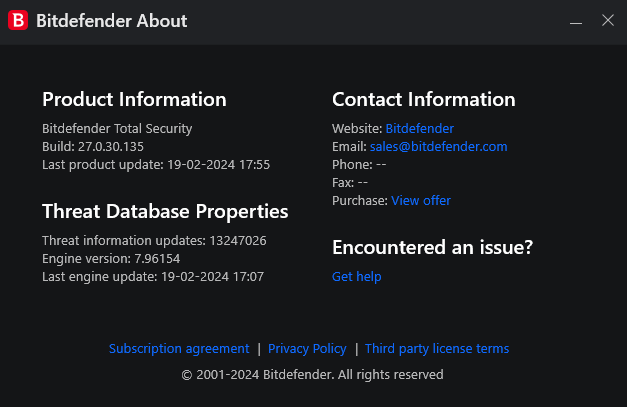
Task: Click the sales@bitdefender.com email link
Action: [x=438, y=146]
